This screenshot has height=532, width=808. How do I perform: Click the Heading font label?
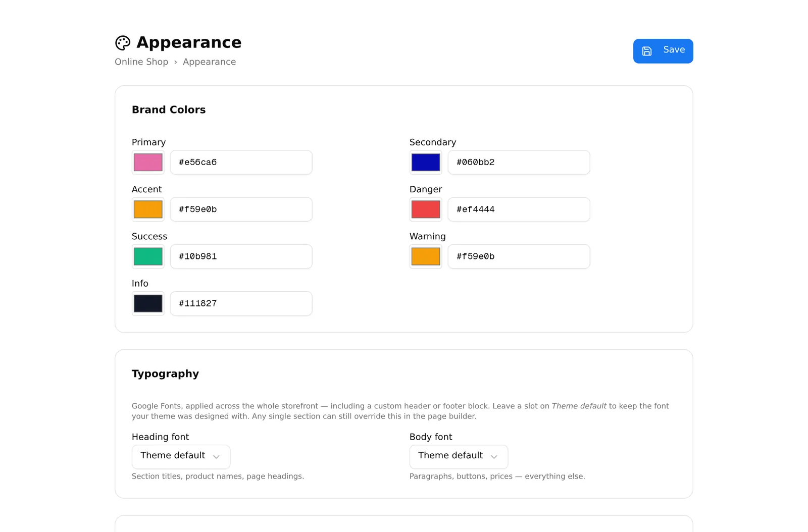click(160, 437)
